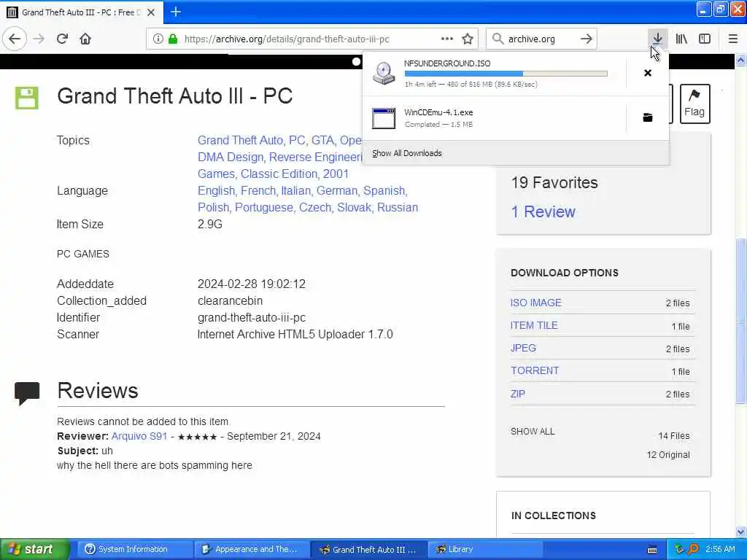
Task: Expand ZIP download option
Action: [518, 394]
